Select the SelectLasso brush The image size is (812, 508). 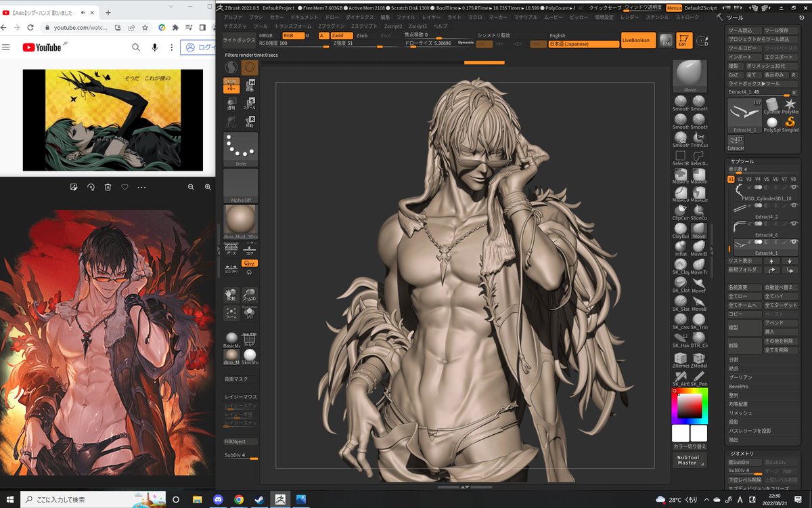click(x=699, y=157)
